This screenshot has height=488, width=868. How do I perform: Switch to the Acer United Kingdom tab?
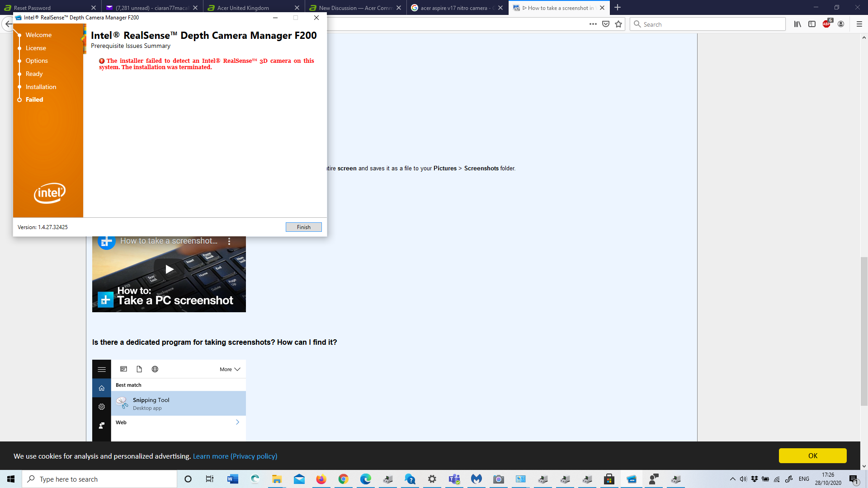click(x=254, y=8)
